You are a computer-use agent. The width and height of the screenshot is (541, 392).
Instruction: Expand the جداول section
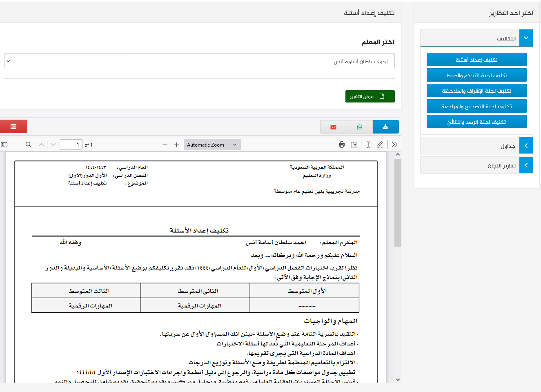coord(526,146)
